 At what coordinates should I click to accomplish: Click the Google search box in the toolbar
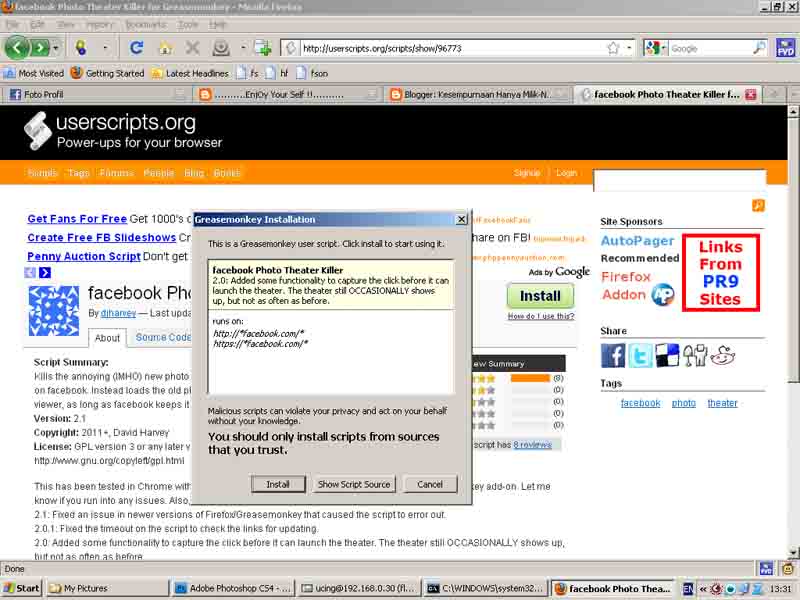710,48
